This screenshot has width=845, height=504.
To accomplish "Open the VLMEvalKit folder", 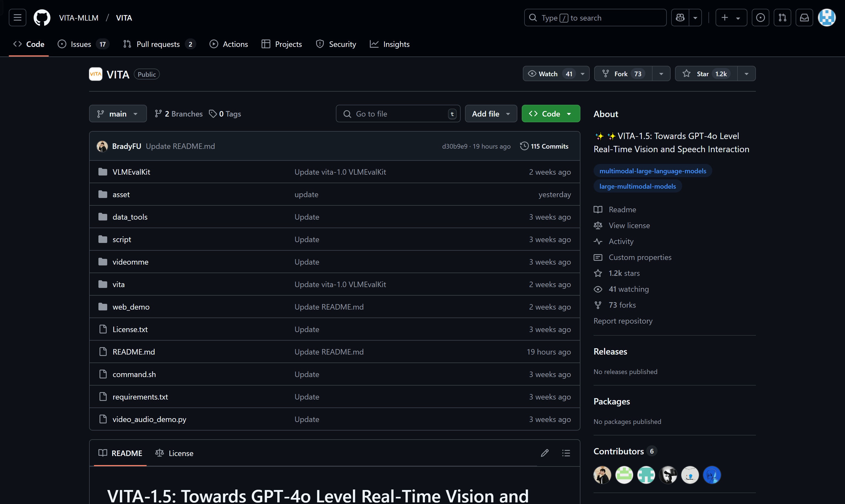I will click(x=131, y=172).
